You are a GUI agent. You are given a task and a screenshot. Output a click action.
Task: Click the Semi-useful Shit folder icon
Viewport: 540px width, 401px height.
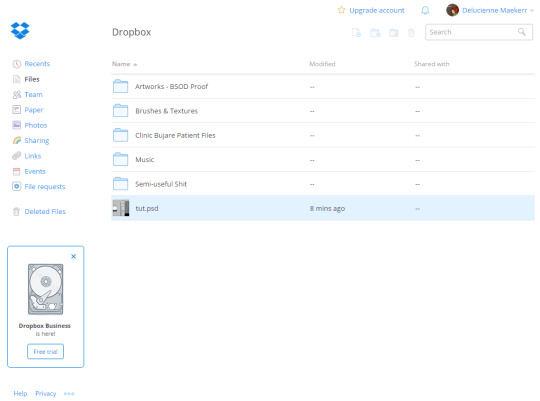[x=121, y=184]
